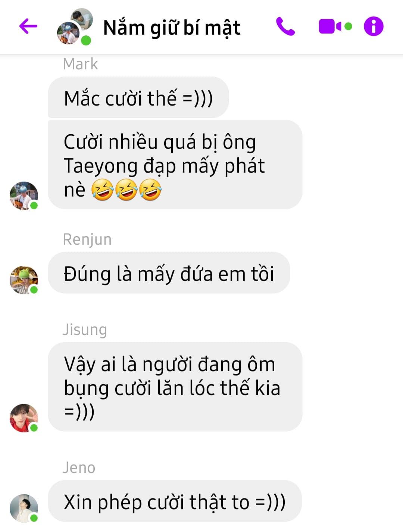Go back using the purple arrow
The image size is (403, 532).
28,26
